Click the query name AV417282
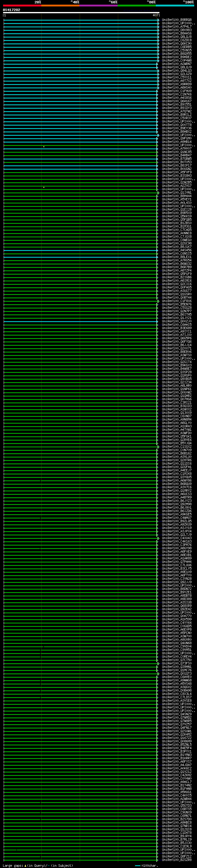 coord(11,10)
